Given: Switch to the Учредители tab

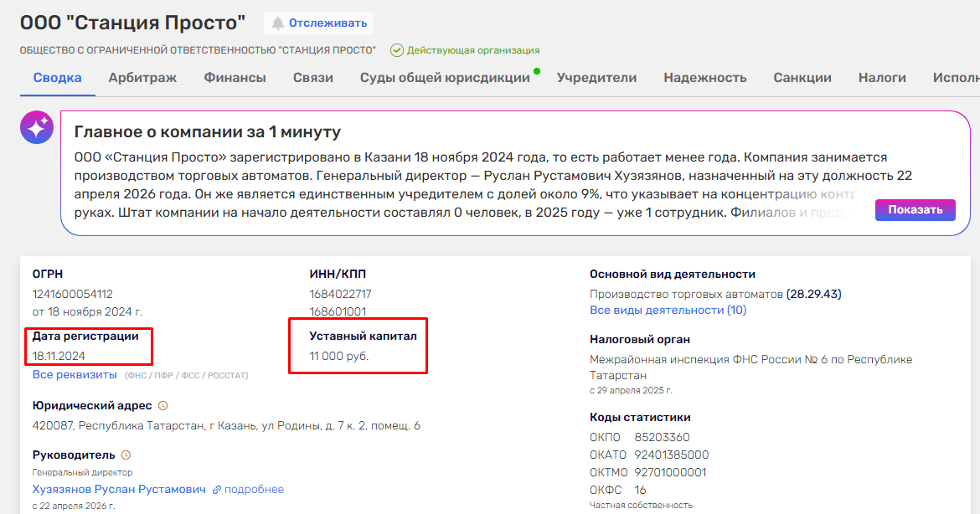Looking at the screenshot, I should pyautogui.click(x=597, y=78).
